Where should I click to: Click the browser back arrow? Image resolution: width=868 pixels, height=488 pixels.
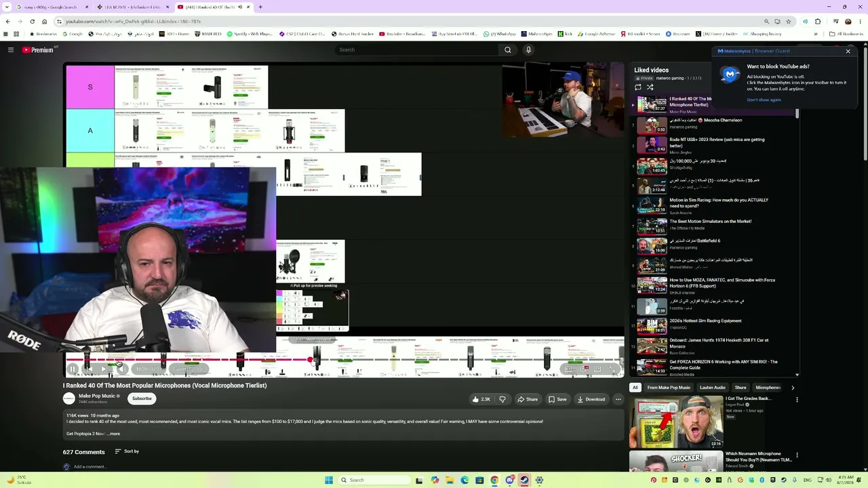click(7, 22)
